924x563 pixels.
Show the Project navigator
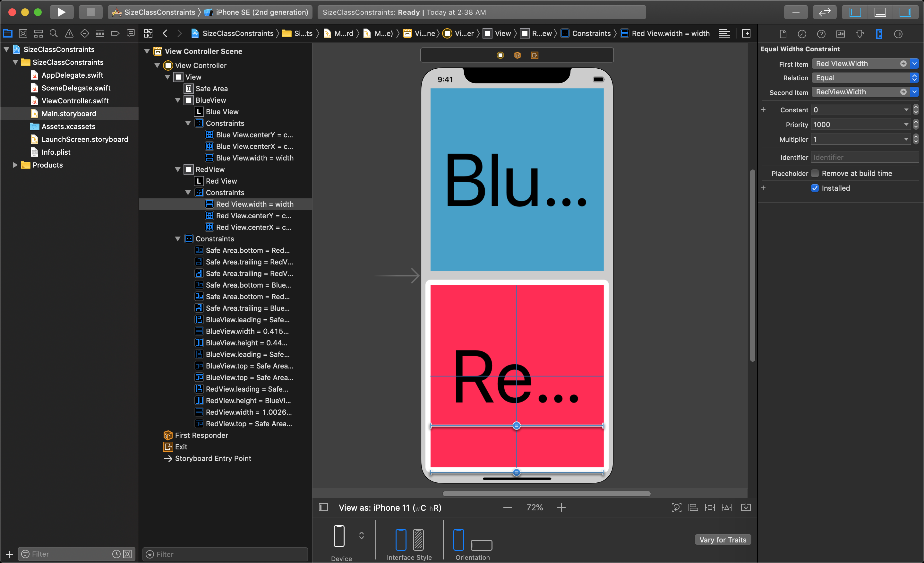[x=8, y=33]
